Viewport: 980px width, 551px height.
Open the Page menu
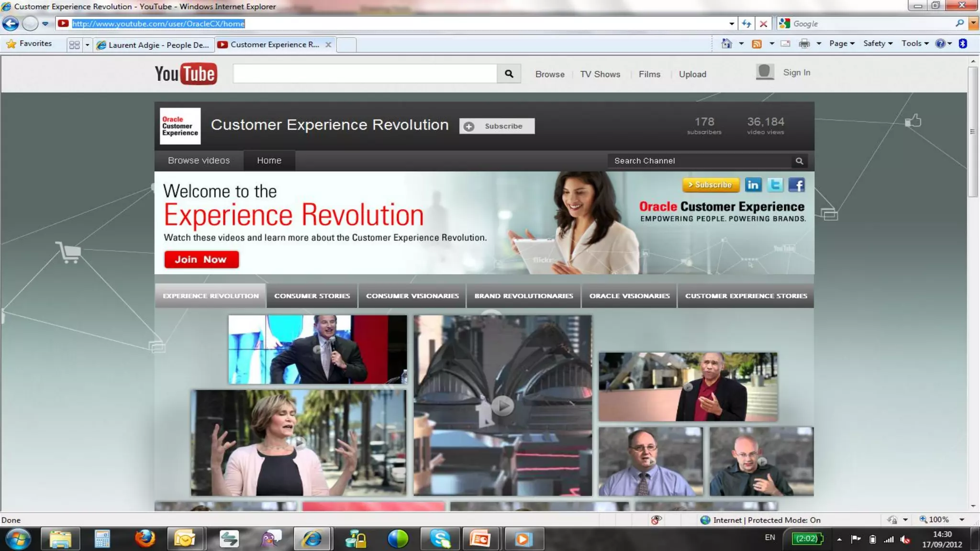[842, 44]
